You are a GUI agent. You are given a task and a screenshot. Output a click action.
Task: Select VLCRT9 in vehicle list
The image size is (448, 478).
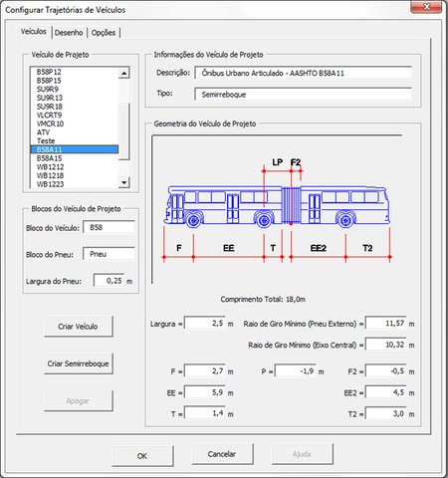tap(75, 116)
